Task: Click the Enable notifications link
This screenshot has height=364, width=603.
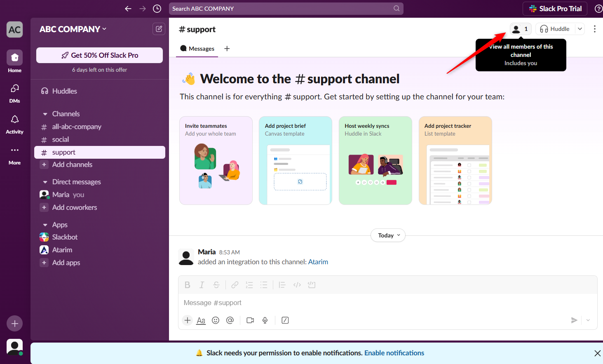Action: click(x=394, y=353)
